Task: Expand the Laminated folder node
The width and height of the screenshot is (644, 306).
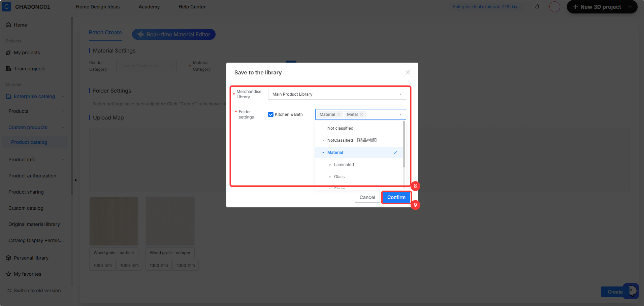Action: point(330,165)
